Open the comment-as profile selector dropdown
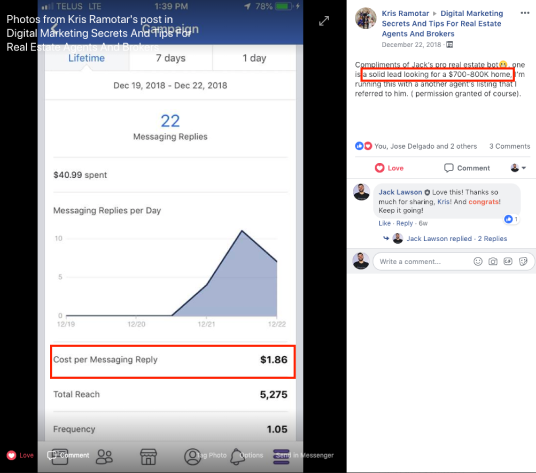The width and height of the screenshot is (536, 473). click(518, 168)
